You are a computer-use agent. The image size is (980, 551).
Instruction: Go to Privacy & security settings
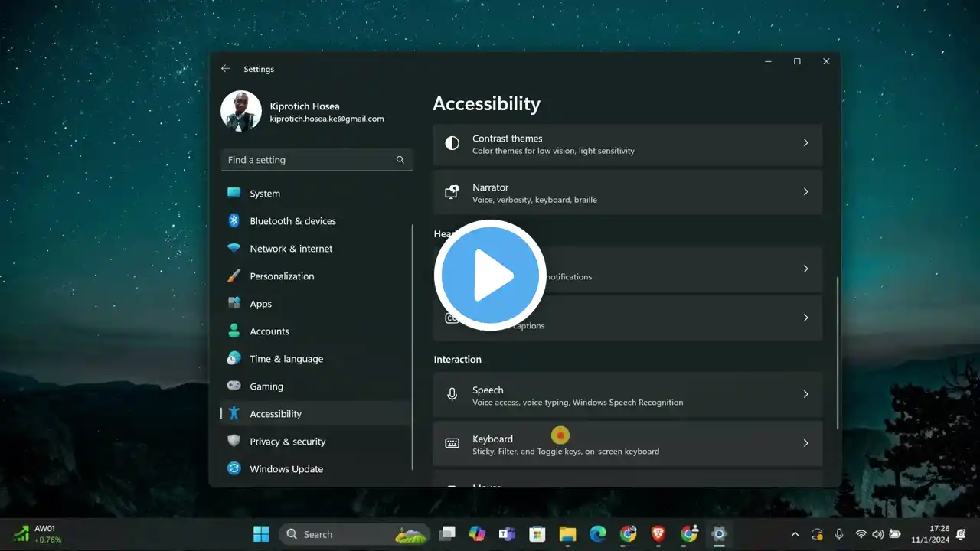pyautogui.click(x=287, y=442)
